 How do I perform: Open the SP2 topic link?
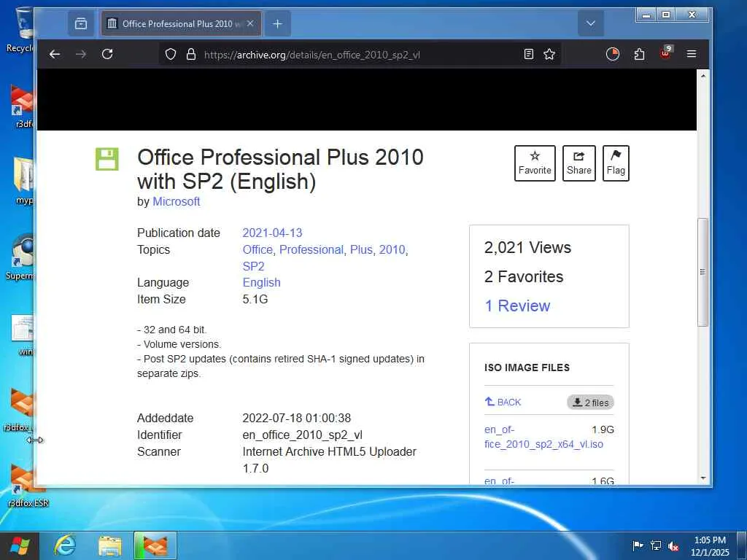coord(253,266)
